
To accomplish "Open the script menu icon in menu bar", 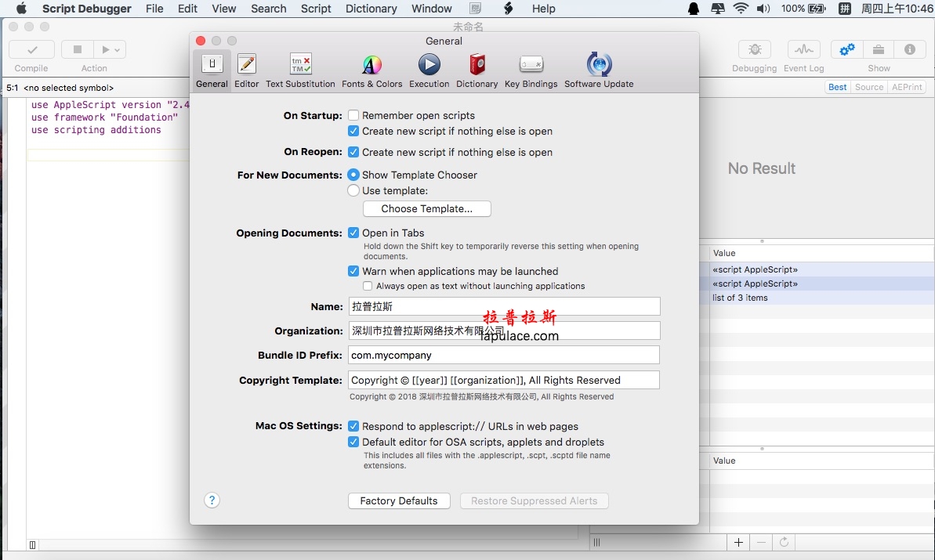I will [x=508, y=9].
